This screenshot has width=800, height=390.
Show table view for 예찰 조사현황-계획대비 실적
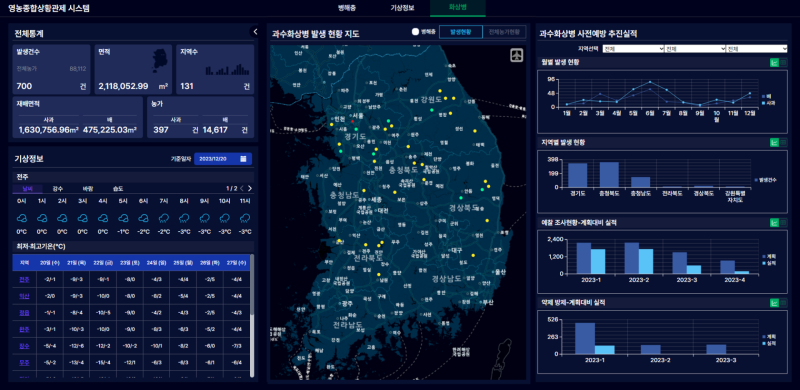point(784,223)
